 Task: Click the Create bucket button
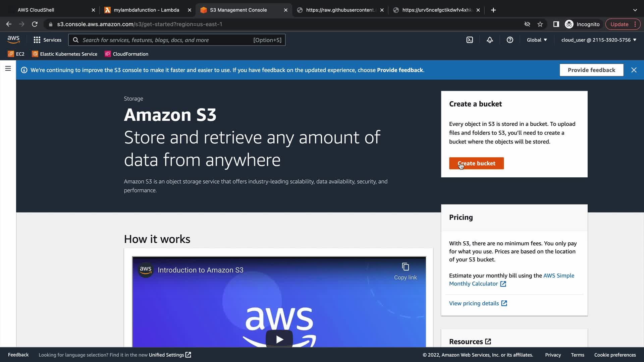tap(476, 163)
